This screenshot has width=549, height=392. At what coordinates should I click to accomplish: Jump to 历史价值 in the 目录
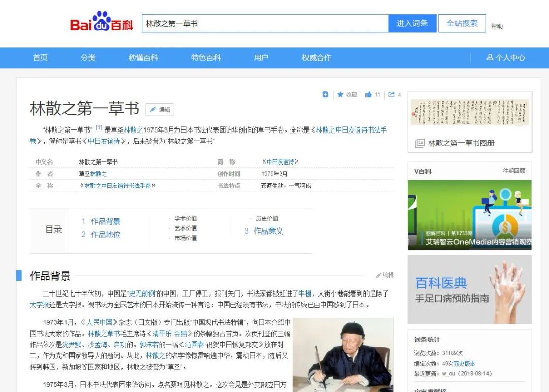267,218
